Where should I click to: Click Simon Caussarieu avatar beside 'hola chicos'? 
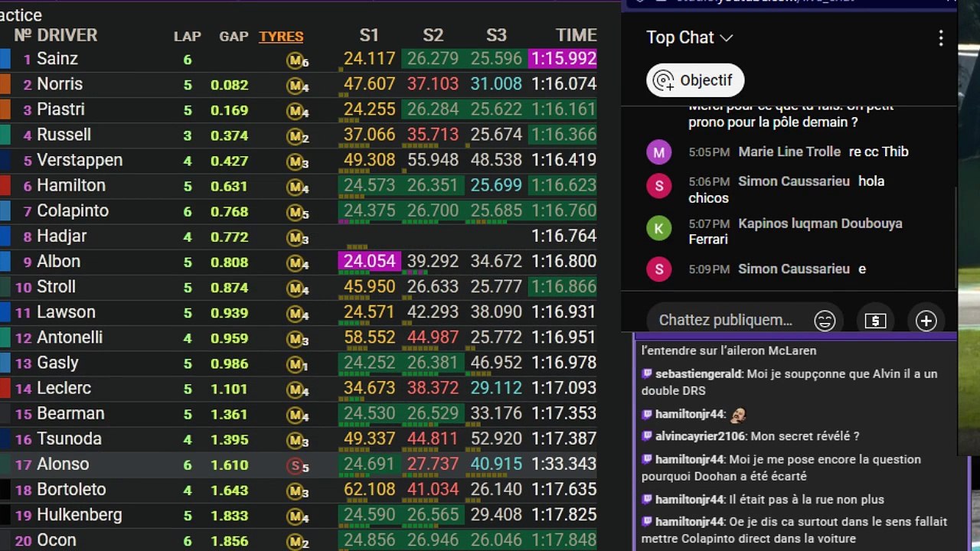click(658, 186)
